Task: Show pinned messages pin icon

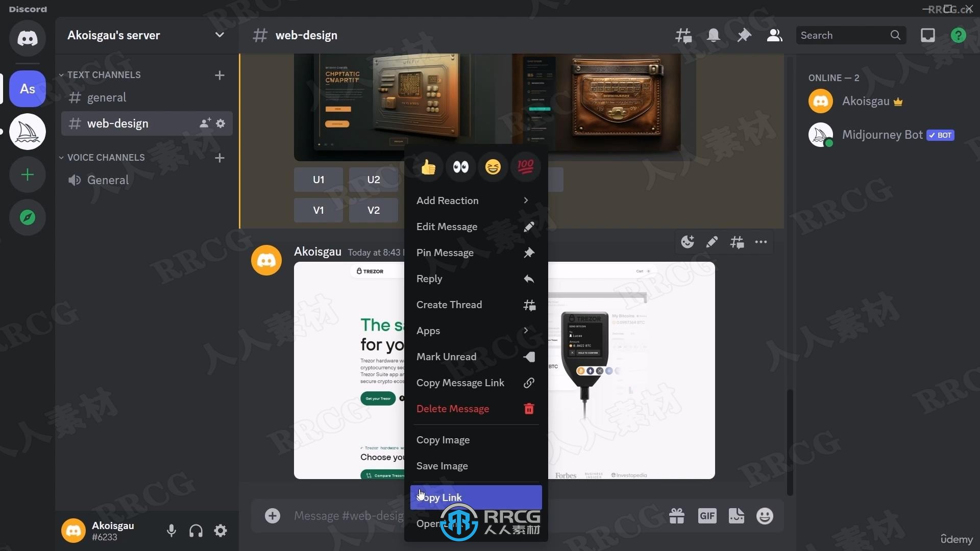Action: tap(744, 35)
